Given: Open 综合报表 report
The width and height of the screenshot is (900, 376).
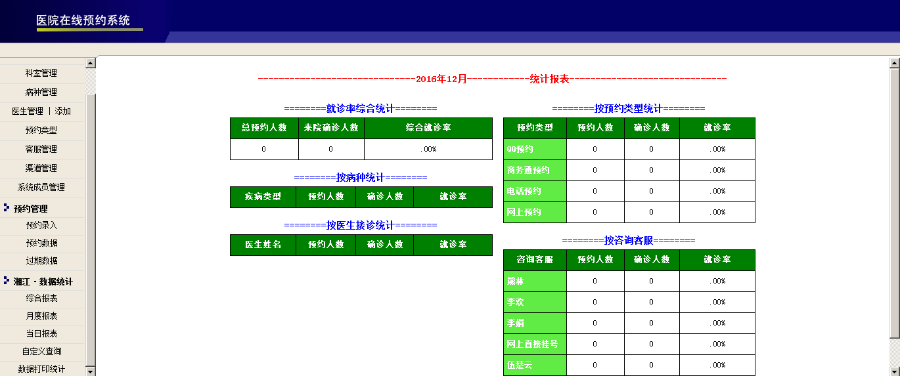Looking at the screenshot, I should [41, 299].
